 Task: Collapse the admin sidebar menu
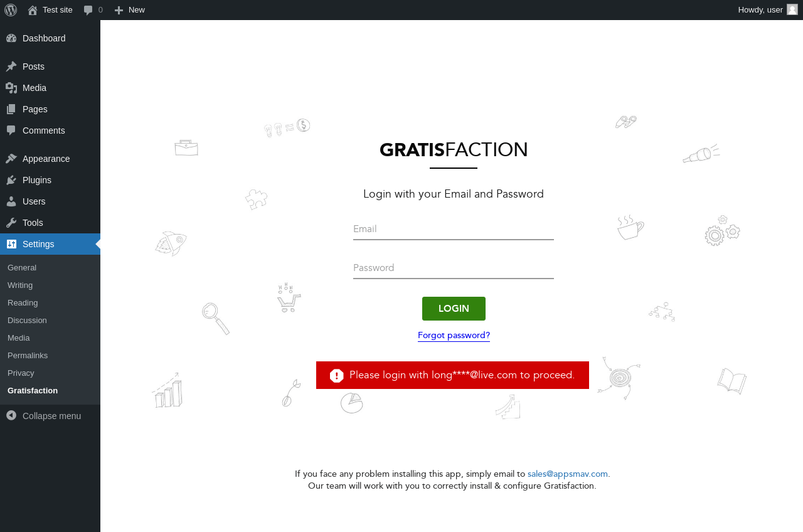click(50, 416)
